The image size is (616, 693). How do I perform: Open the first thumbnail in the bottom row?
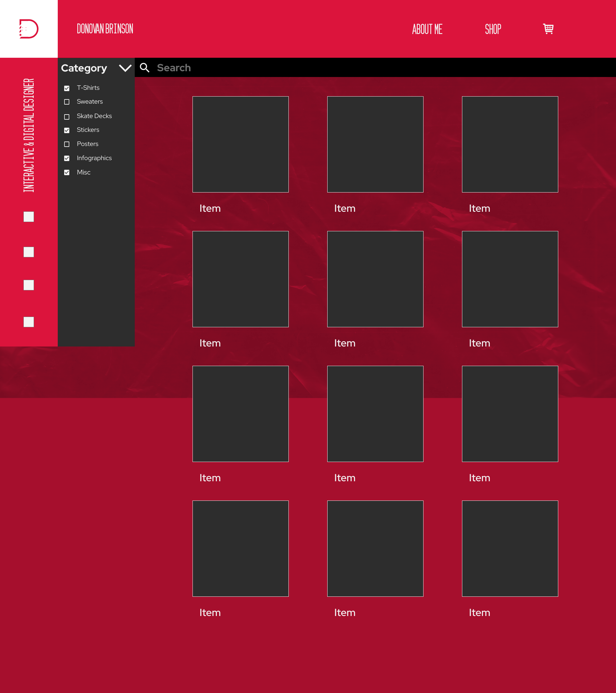241,549
